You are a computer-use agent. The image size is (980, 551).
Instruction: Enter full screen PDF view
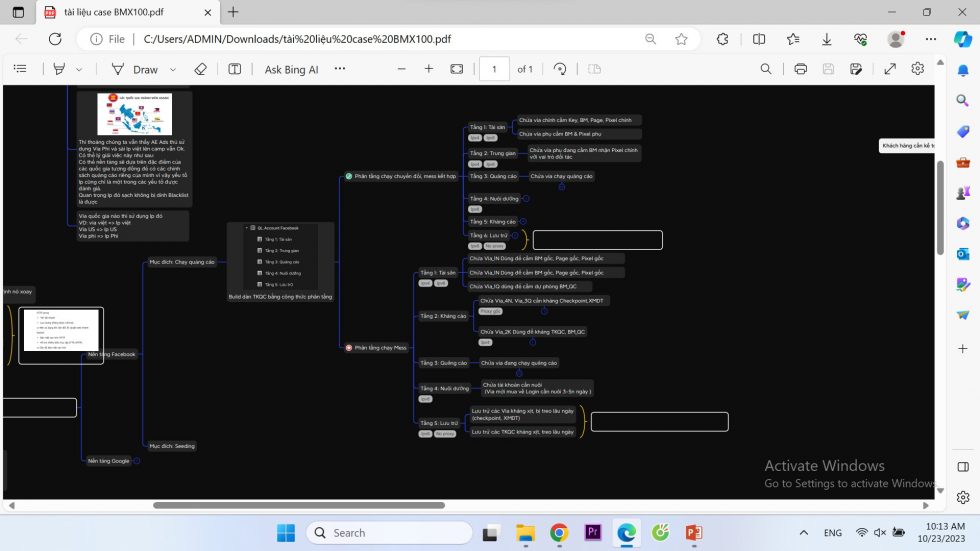coord(887,69)
